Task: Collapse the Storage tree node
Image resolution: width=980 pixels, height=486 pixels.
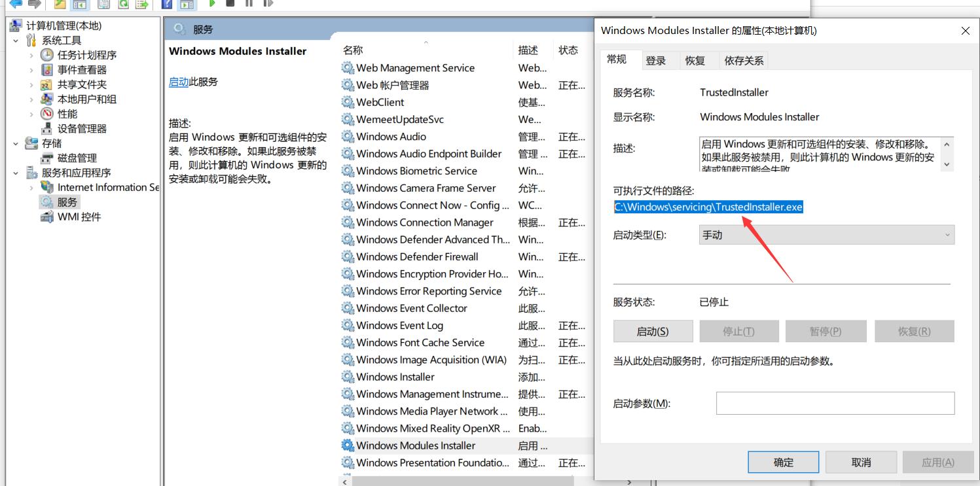Action: (x=16, y=143)
